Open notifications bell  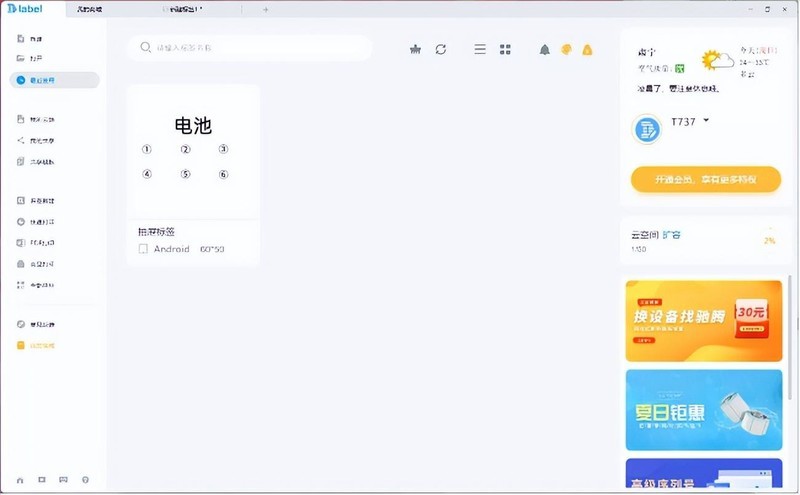click(545, 50)
